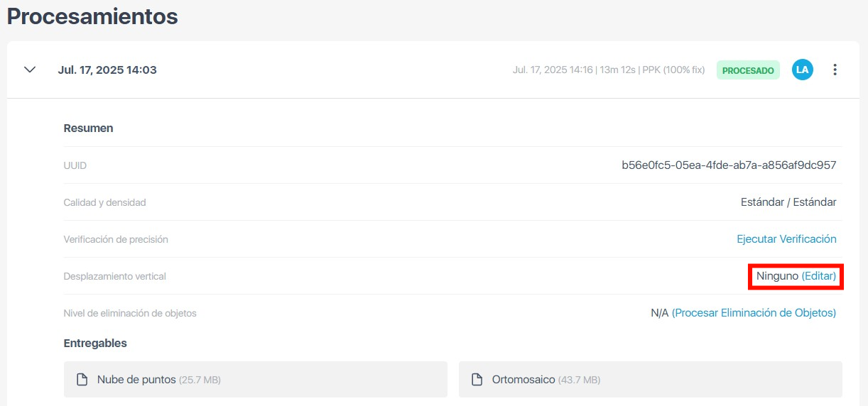Click the Estándar / Estándar quality value
The height and width of the screenshot is (406, 868).
[x=788, y=202]
